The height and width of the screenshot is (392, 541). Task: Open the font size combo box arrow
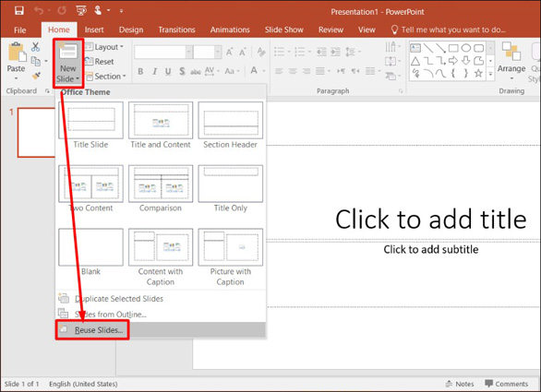(x=218, y=53)
